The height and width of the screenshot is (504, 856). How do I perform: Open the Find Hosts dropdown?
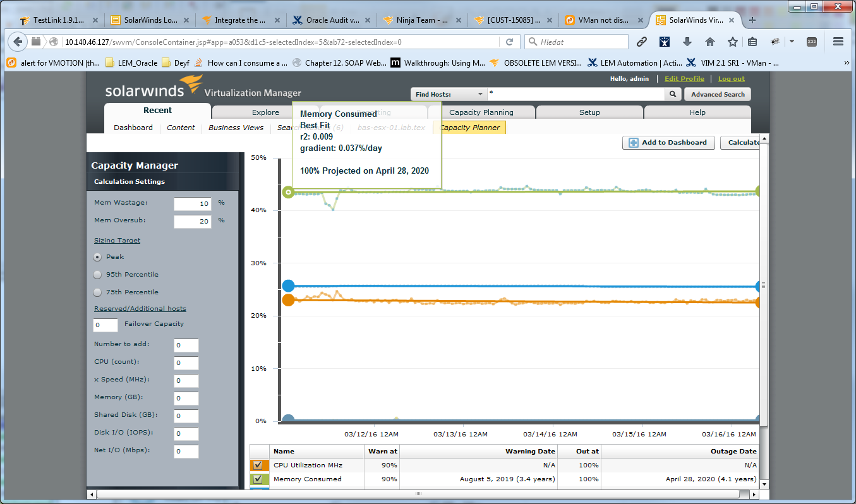coord(449,94)
